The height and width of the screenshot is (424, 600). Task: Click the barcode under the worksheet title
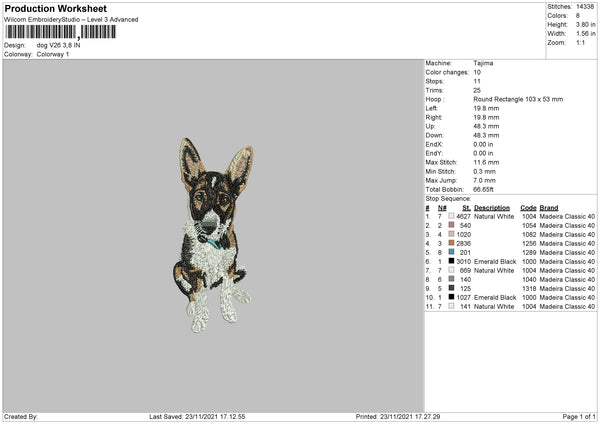point(60,32)
